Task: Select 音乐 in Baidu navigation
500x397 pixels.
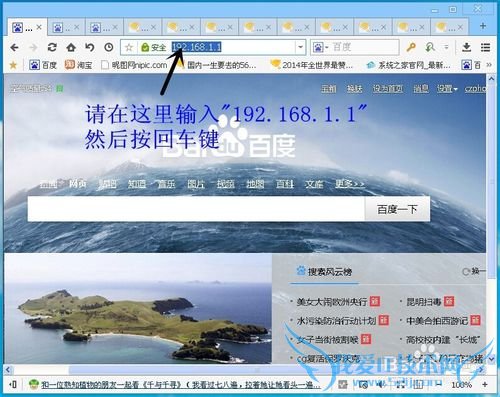Action: (x=166, y=184)
